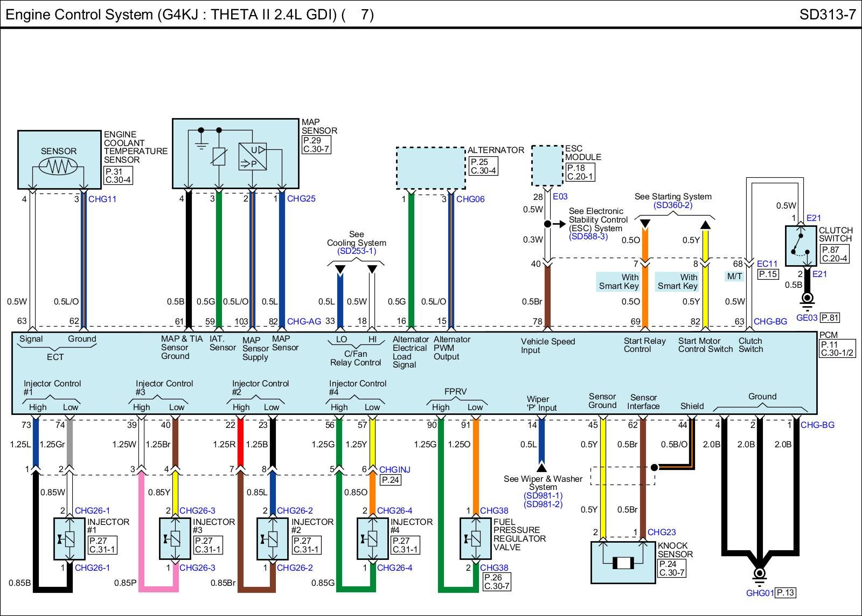The image size is (862, 616).
Task: Select the GHG01 ground symbol
Action: coord(759,575)
